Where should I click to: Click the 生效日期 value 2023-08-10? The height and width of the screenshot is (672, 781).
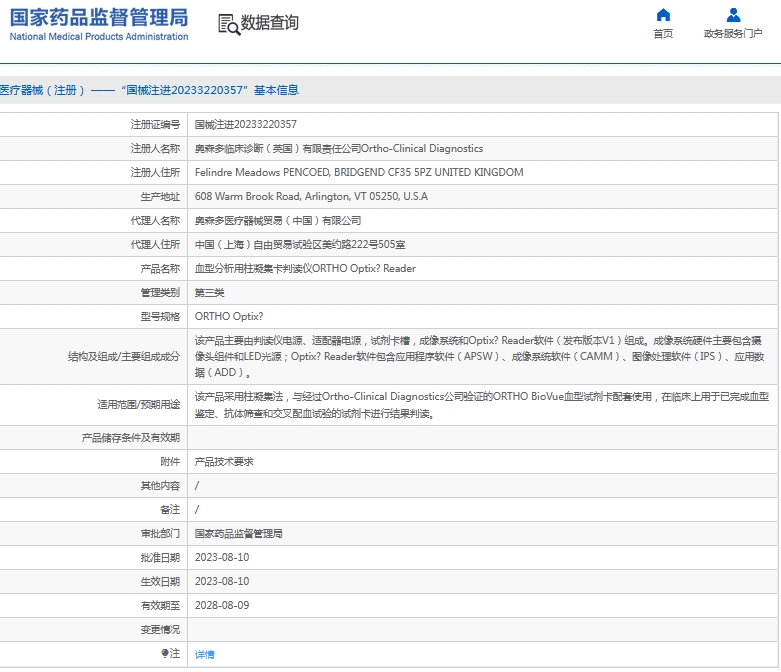point(222,581)
